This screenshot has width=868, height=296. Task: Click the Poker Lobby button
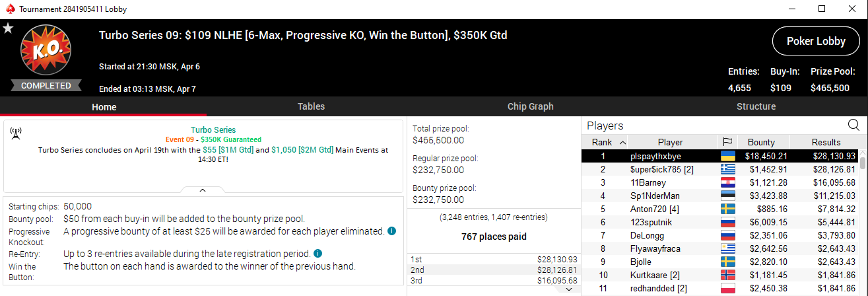tap(816, 42)
